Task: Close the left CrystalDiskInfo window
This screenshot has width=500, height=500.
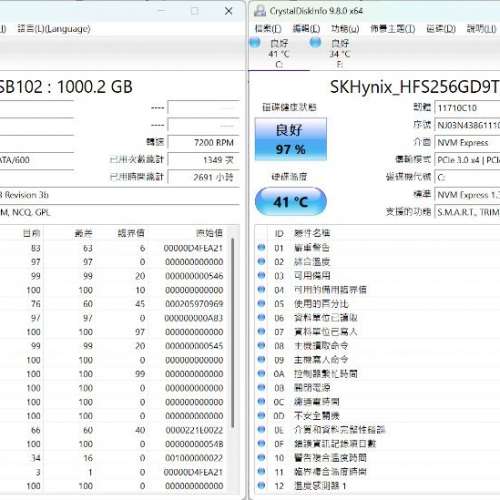Action: pyautogui.click(x=229, y=11)
